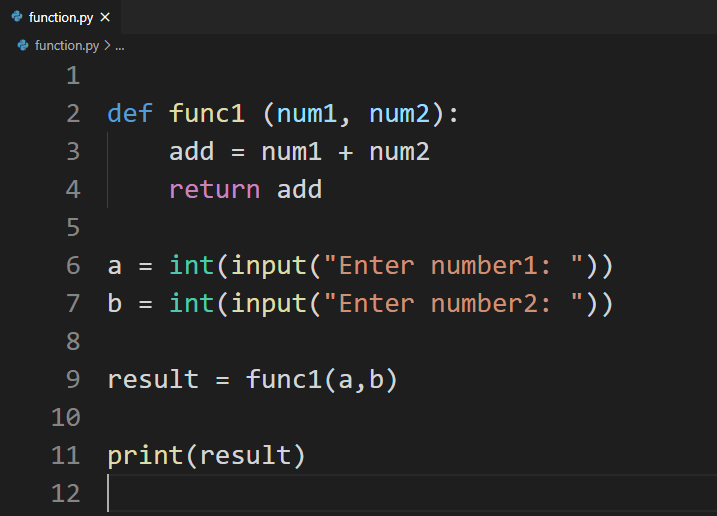The height and width of the screenshot is (516, 717).
Task: Click the 'return' keyword
Action: 214,189
